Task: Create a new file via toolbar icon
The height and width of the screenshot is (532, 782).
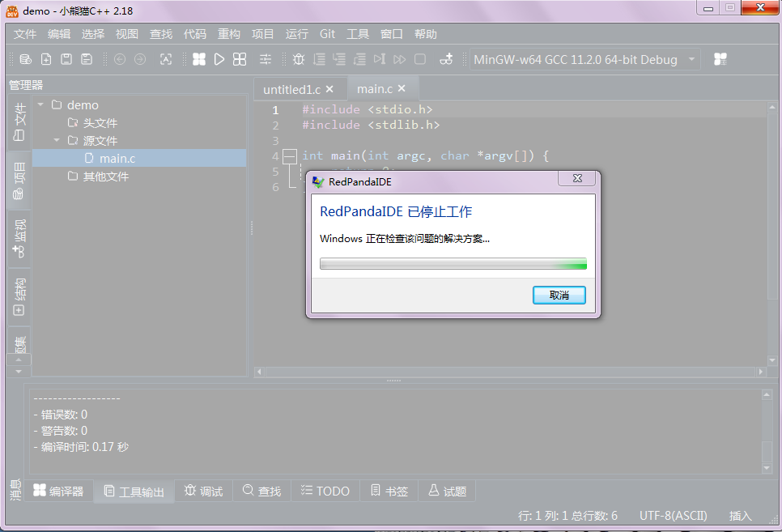Action: coord(46,59)
